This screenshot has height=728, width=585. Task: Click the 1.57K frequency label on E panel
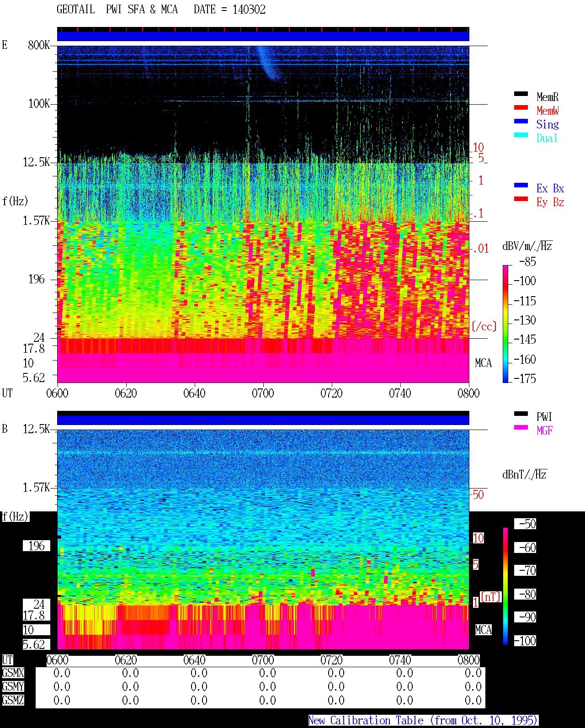[x=36, y=220]
